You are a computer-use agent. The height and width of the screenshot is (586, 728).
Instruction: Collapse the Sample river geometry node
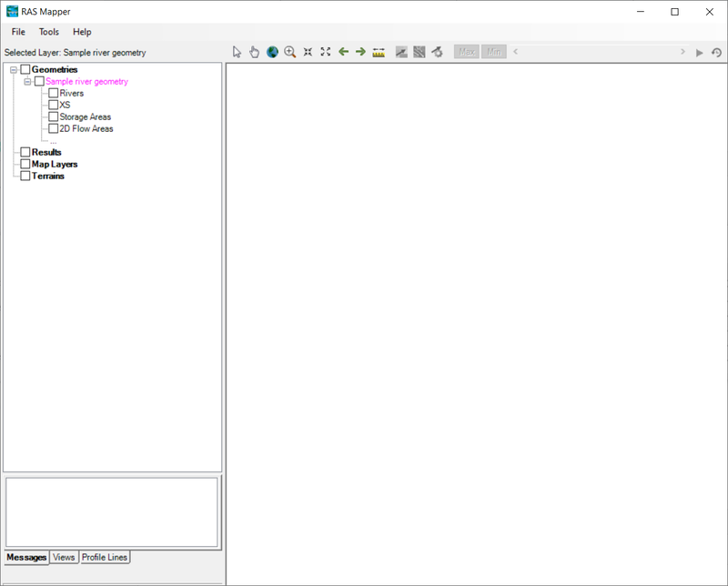(27, 82)
